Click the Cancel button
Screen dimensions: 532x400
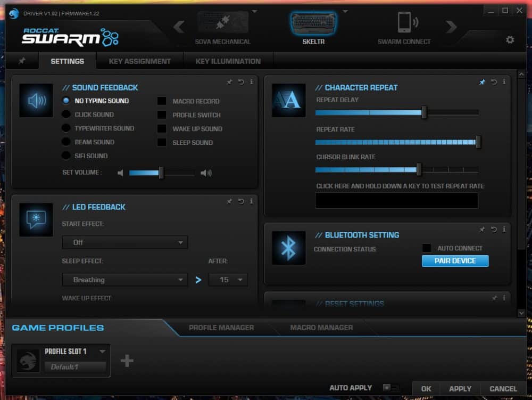503,388
